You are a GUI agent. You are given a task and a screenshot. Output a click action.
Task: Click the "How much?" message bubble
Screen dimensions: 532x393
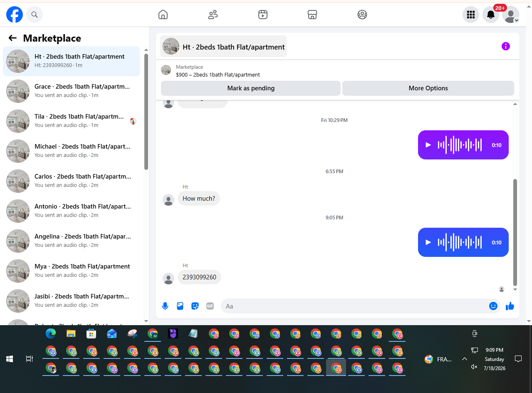199,199
